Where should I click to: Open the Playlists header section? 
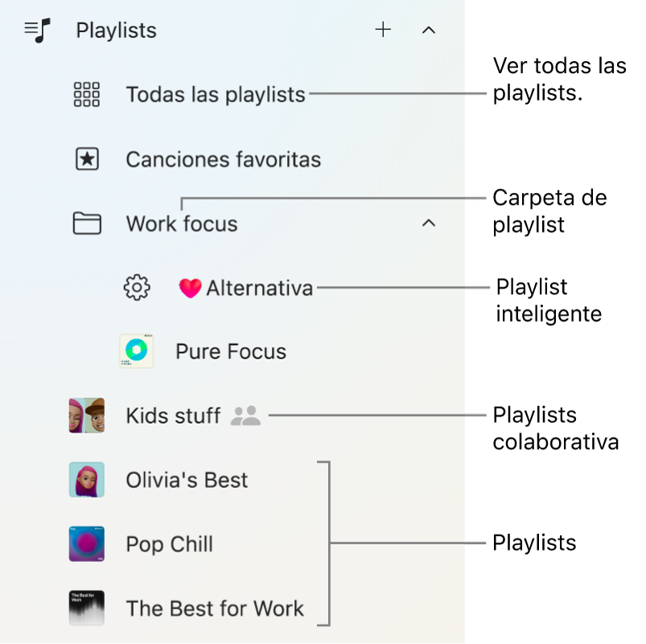[115, 30]
